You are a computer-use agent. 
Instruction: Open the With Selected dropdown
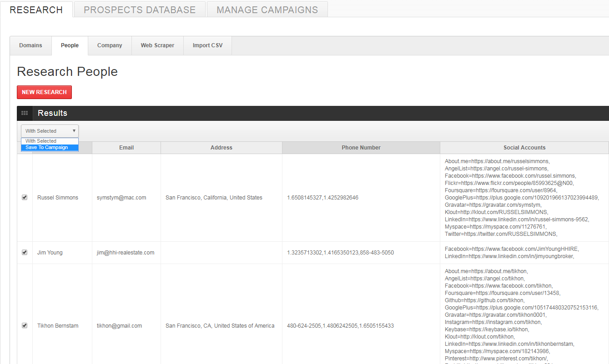50,131
